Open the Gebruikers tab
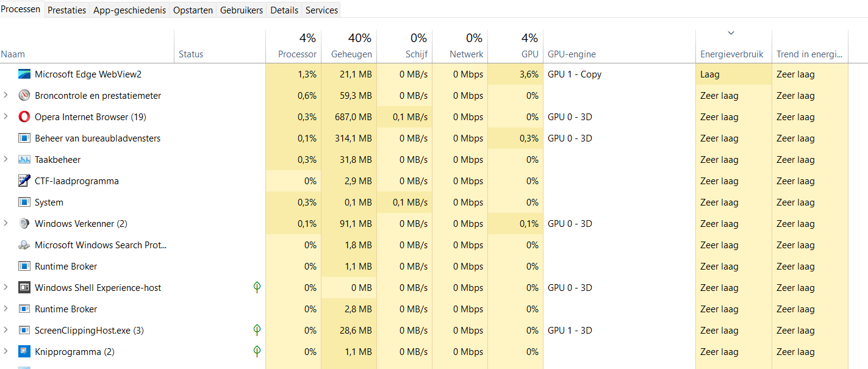The width and height of the screenshot is (868, 369). point(242,10)
